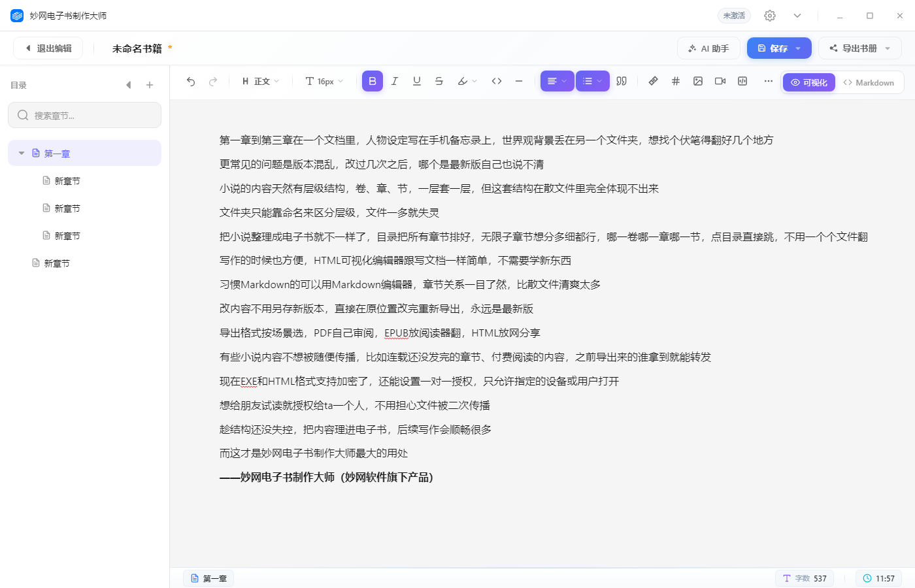Insert inline code formatting
Image resolution: width=915 pixels, height=588 pixels.
pos(497,81)
